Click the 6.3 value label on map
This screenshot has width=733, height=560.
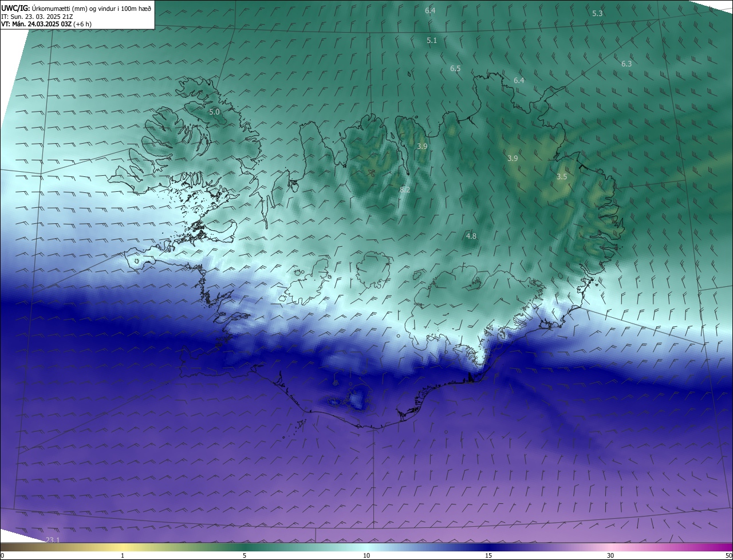(x=626, y=64)
